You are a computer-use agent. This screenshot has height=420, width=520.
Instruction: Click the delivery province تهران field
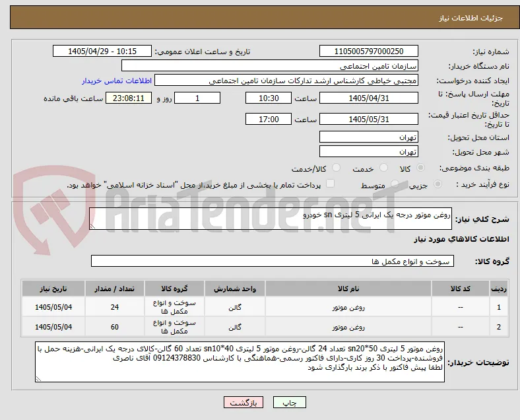click(369, 137)
